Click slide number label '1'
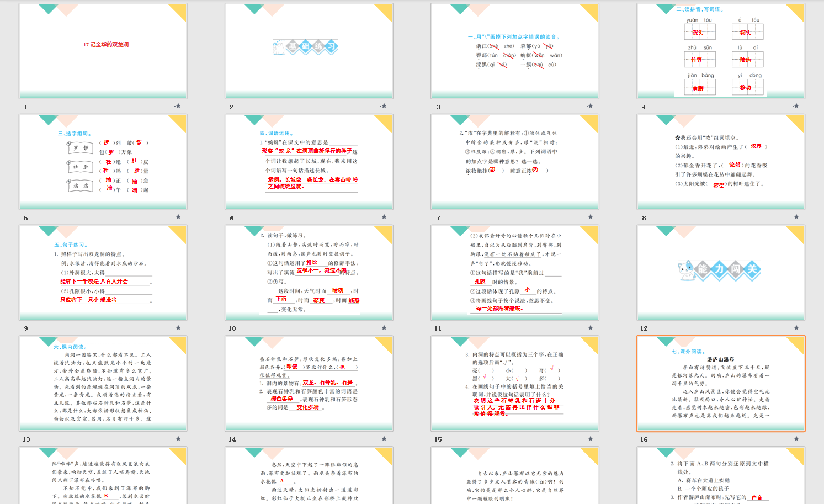This screenshot has height=504, width=824. (25, 107)
